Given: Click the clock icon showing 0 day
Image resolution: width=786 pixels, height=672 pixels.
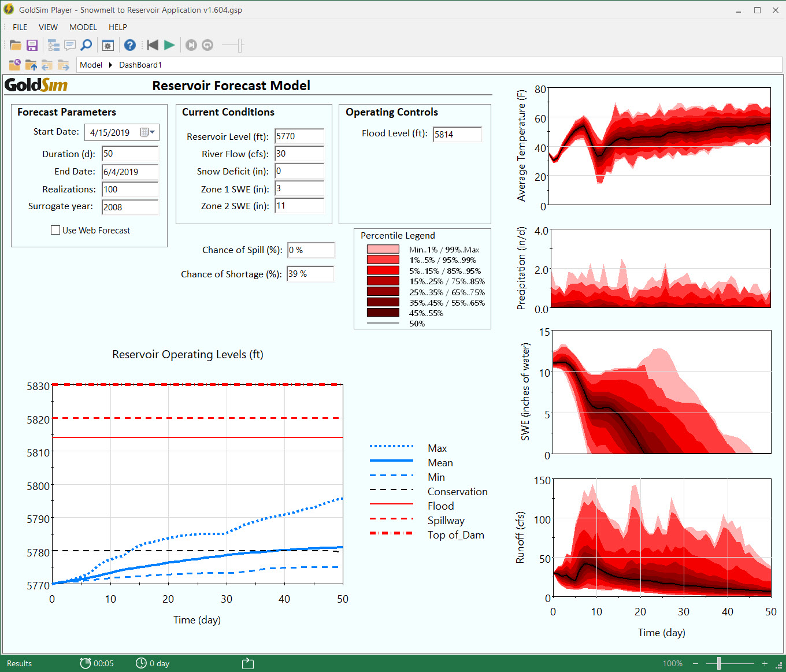Looking at the screenshot, I should [141, 663].
